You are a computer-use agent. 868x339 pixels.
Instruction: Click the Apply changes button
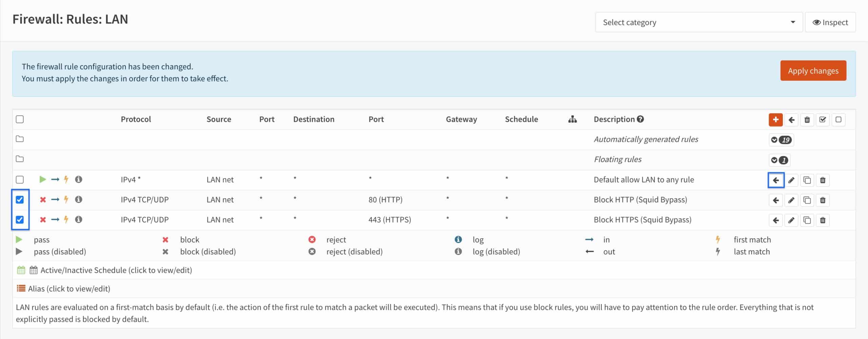pyautogui.click(x=813, y=71)
